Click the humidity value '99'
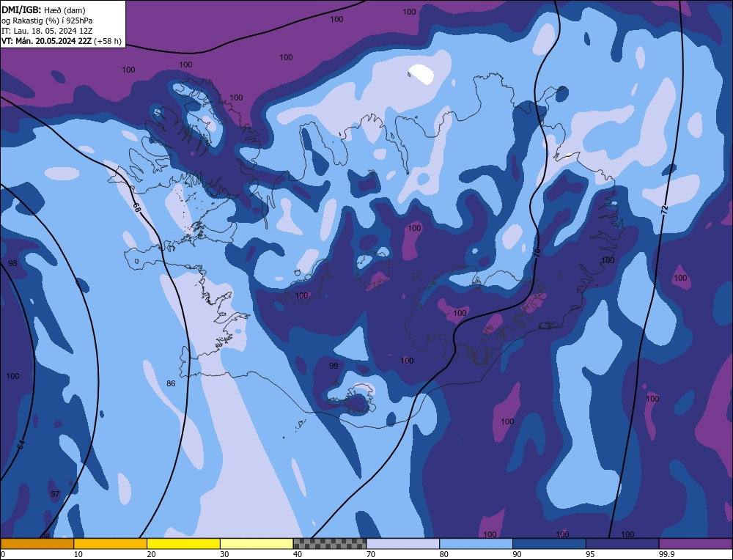The image size is (733, 560). pyautogui.click(x=334, y=366)
